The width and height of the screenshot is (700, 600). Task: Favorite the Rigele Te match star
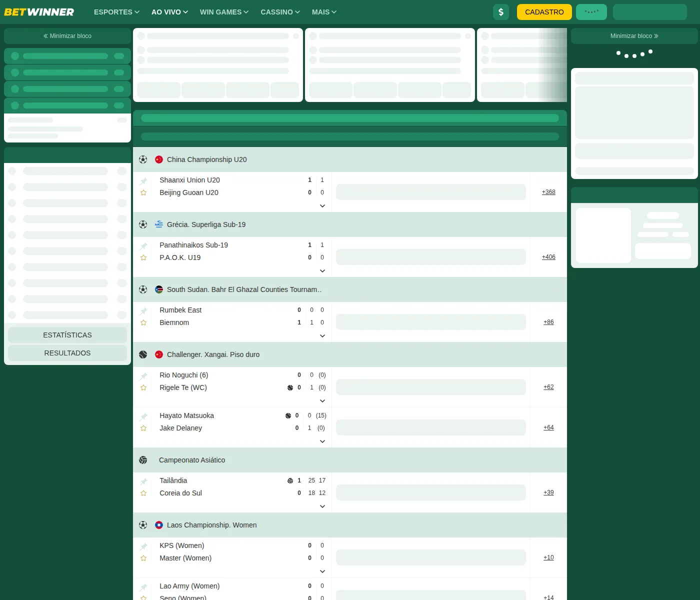click(143, 387)
